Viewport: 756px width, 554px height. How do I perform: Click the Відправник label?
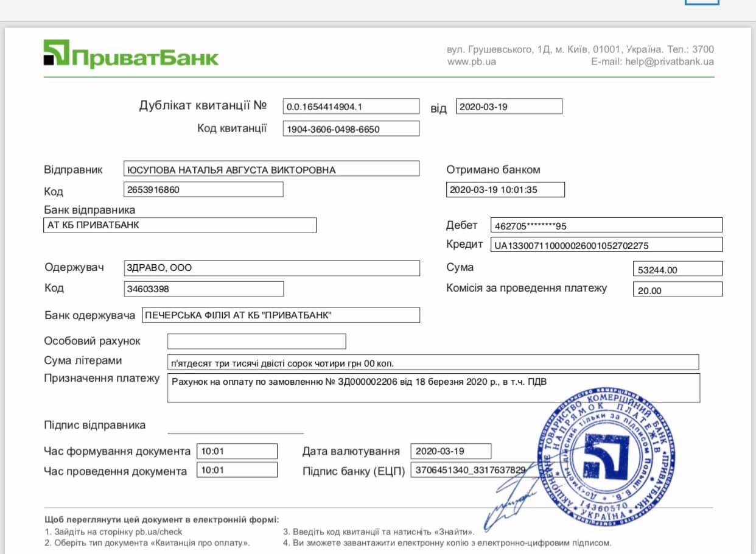[x=74, y=169]
